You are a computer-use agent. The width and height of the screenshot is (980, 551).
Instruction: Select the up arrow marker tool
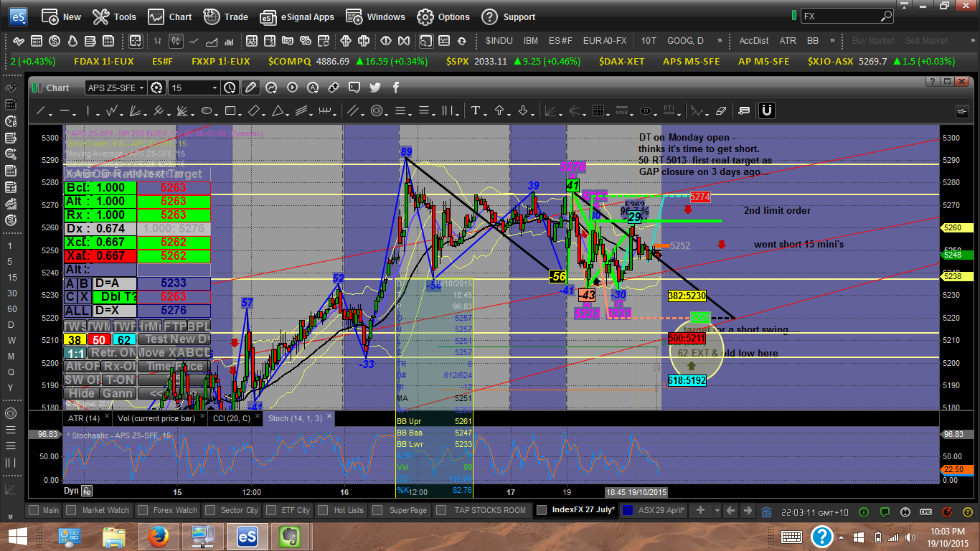(499, 111)
